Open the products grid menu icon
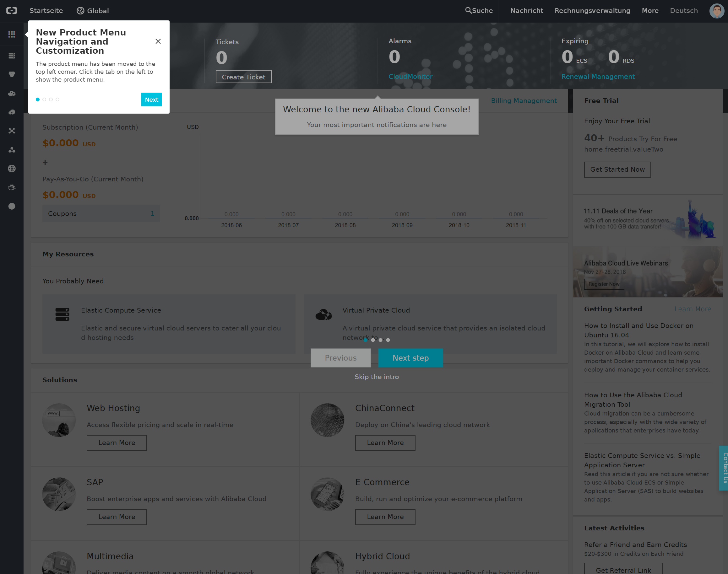Viewport: 728px width, 574px height. pyautogui.click(x=12, y=34)
